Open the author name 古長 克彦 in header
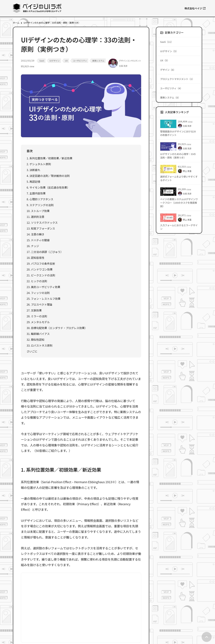215x644 pixels. pos(123,66)
